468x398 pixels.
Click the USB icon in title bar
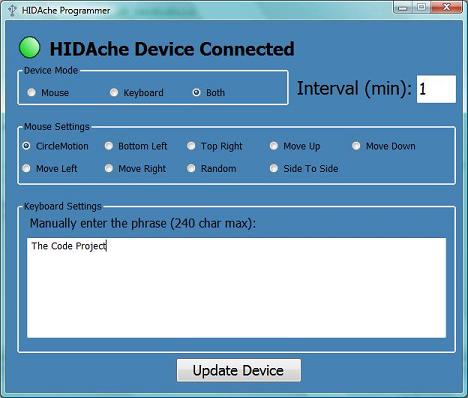click(12, 10)
